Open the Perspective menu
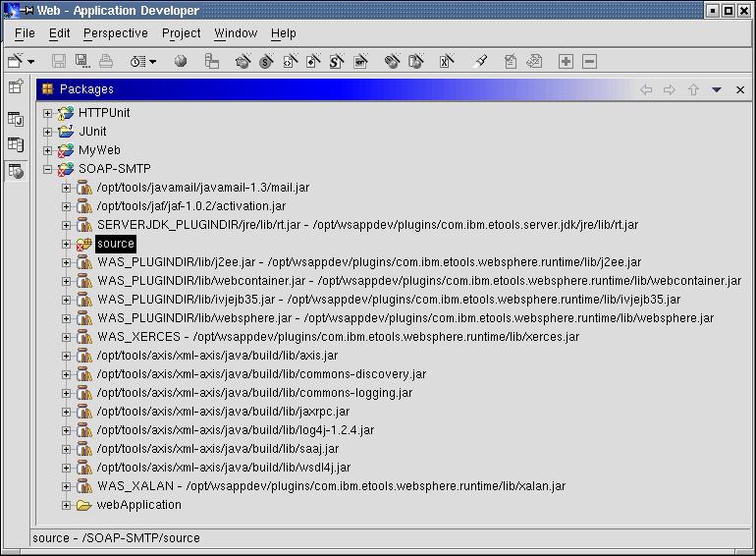 pyautogui.click(x=115, y=33)
